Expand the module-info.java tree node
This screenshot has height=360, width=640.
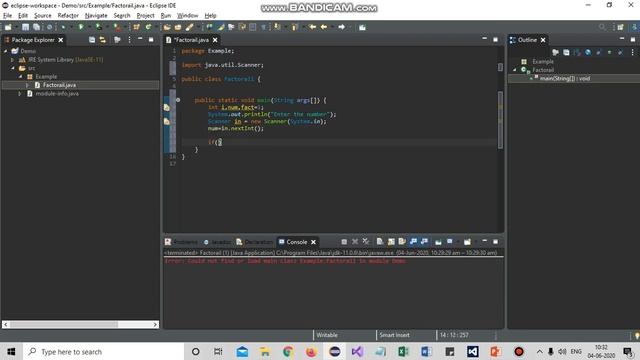[20, 93]
